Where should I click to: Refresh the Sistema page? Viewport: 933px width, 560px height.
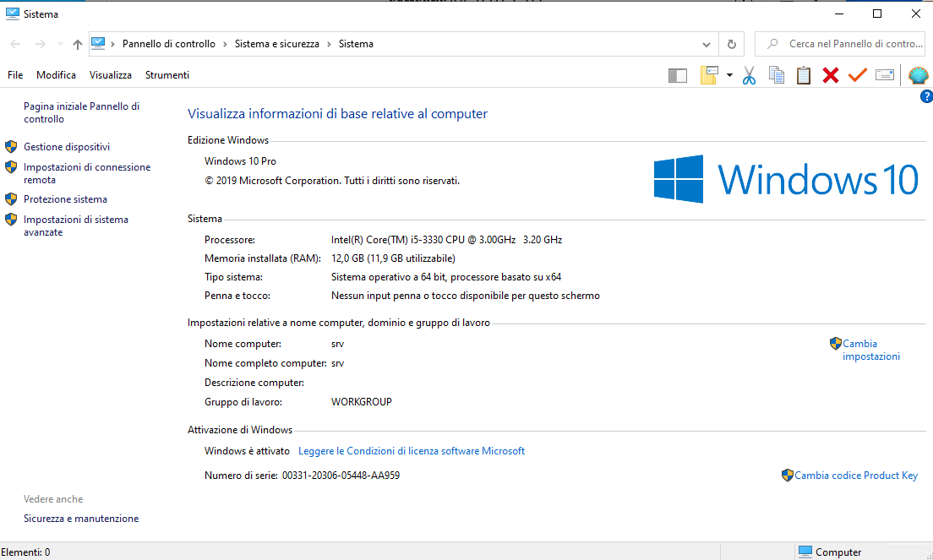coord(731,44)
